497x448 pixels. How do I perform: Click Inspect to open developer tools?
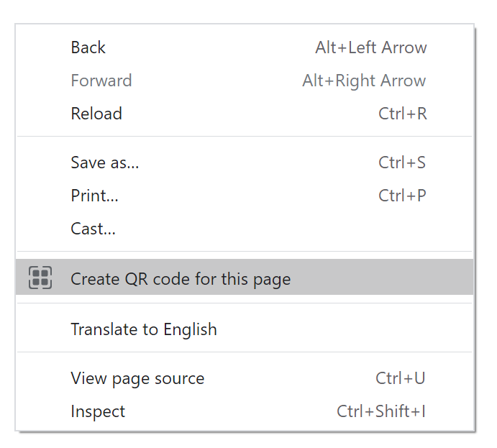pos(98,411)
